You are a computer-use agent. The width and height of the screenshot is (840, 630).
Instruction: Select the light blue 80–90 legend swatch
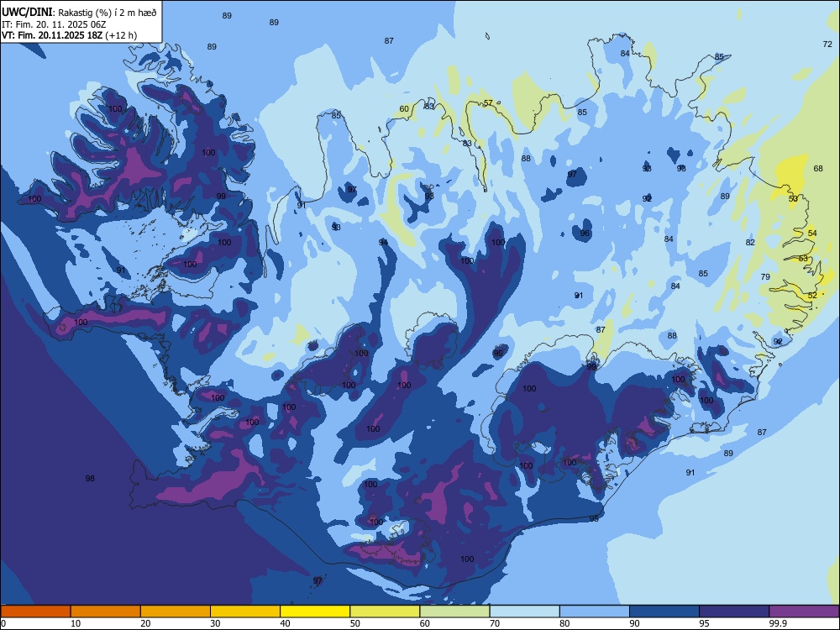pyautogui.click(x=595, y=612)
